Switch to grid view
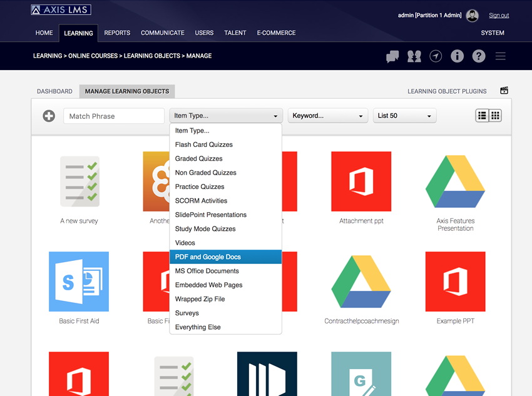This screenshot has width=532, height=396. [x=495, y=116]
